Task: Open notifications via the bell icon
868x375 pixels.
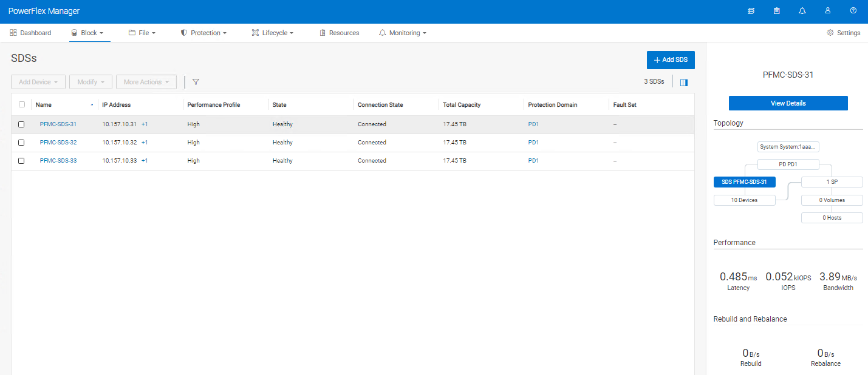Action: (x=802, y=10)
